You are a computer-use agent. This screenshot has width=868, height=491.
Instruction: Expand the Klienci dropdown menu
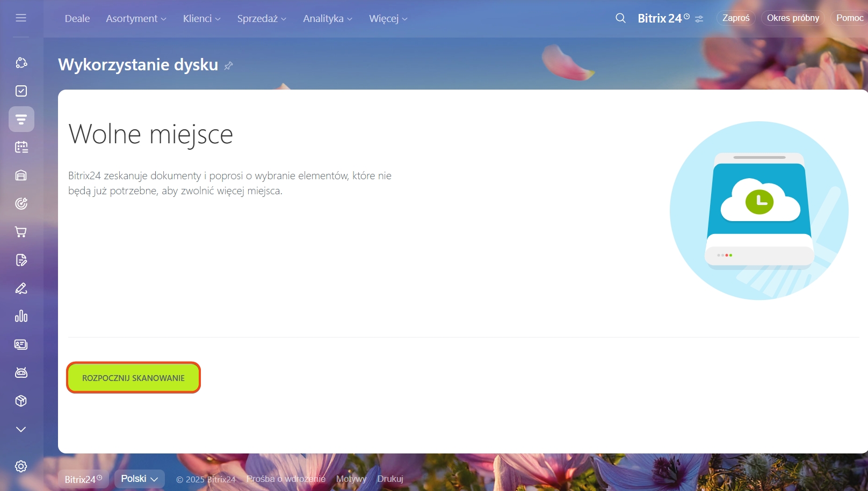pyautogui.click(x=201, y=19)
